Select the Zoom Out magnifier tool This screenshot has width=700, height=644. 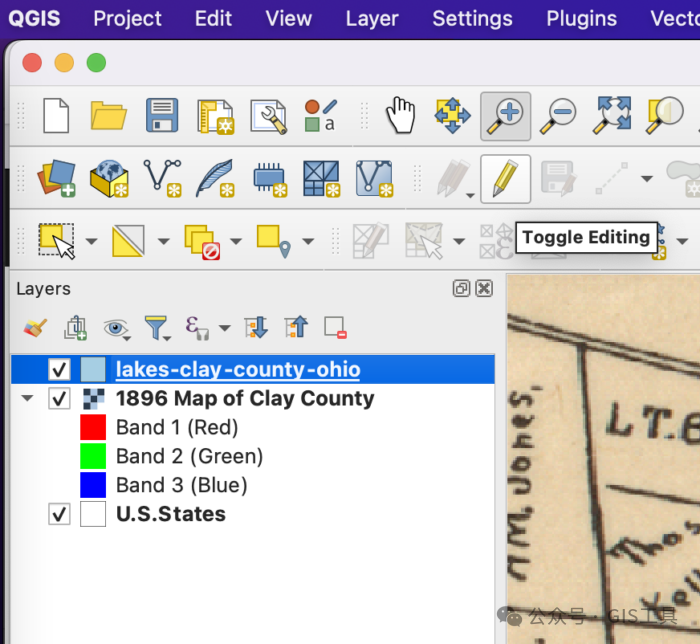coord(558,116)
